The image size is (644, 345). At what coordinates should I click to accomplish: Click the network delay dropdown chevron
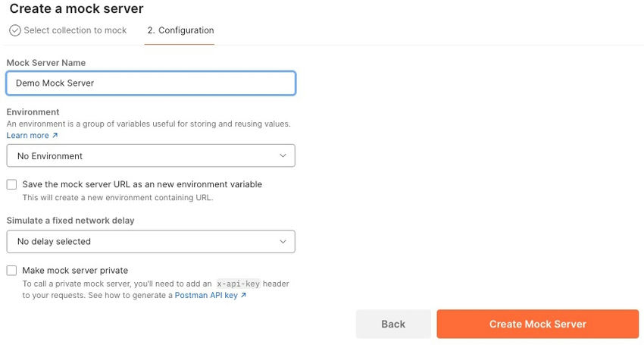283,242
